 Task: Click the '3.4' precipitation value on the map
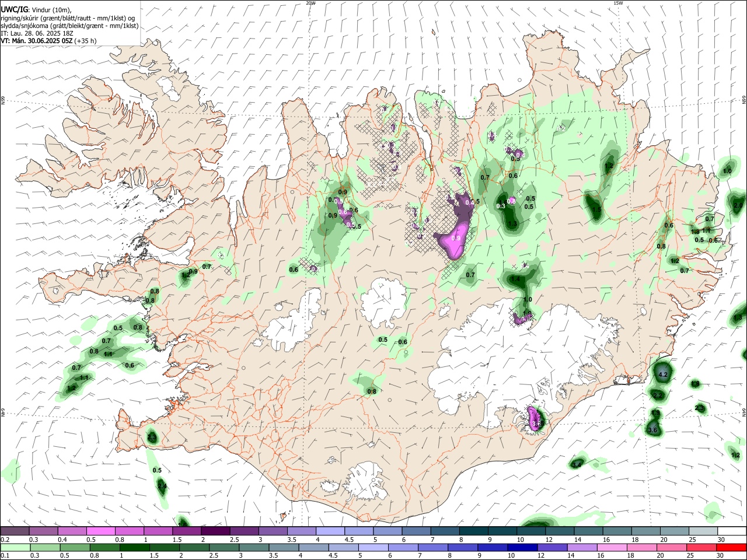pos(577,465)
